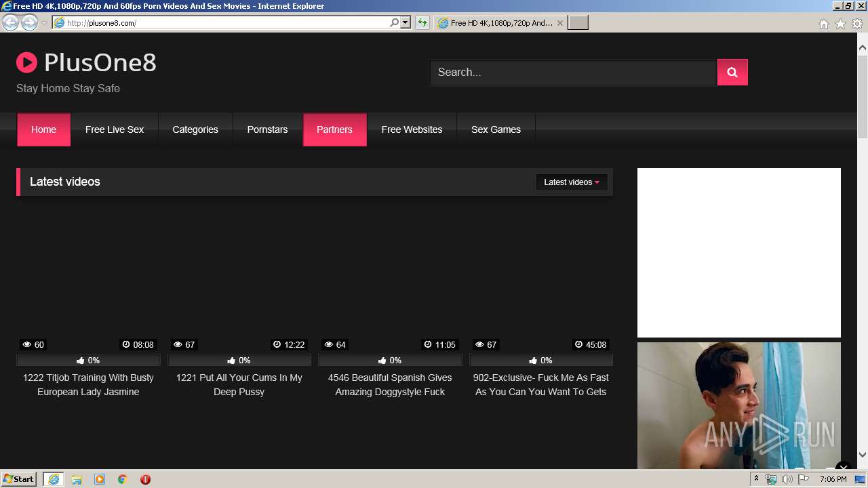Click the PlusOne8 play logo icon
This screenshot has height=488, width=868.
[26, 63]
